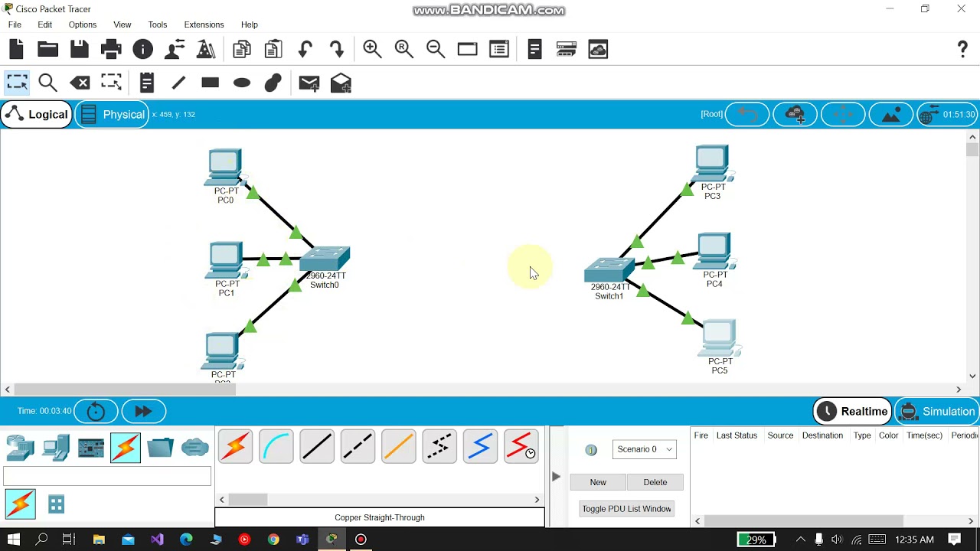
Task: Switch to Realtime mode
Action: (852, 412)
